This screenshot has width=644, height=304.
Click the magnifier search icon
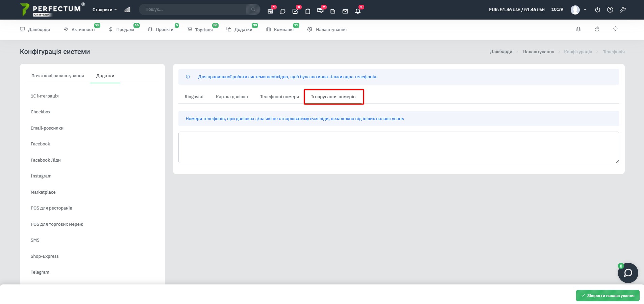(x=253, y=9)
